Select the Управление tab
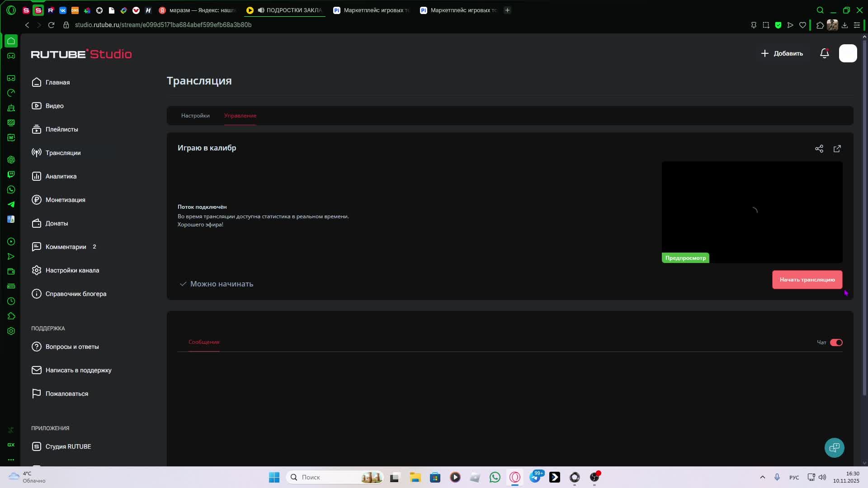Screen dimensions: 868x488 [x=240, y=116]
